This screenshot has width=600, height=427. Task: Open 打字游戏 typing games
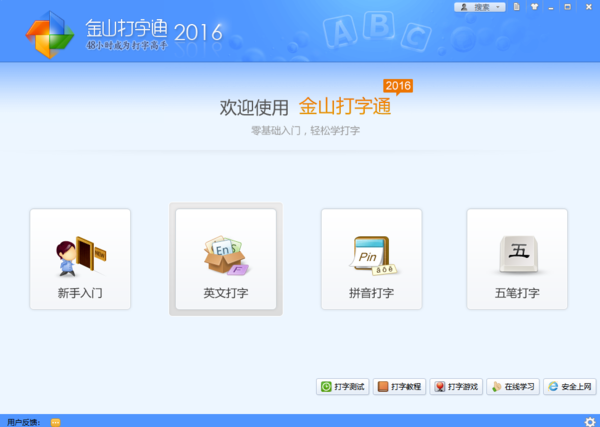[x=456, y=387]
